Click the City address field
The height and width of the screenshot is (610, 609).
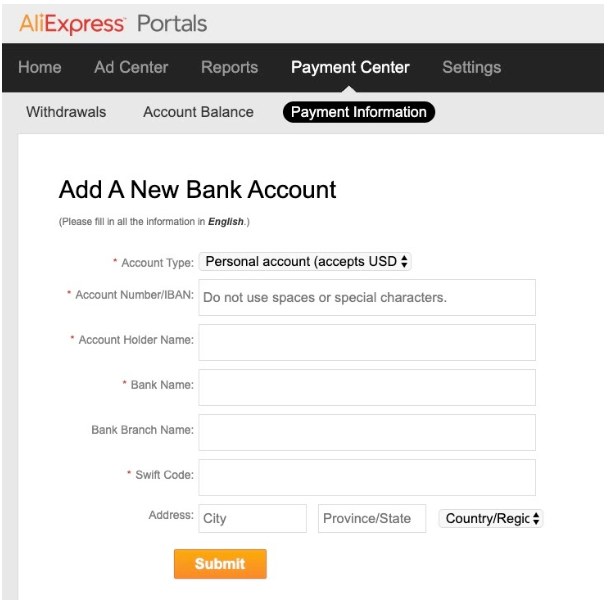253,519
